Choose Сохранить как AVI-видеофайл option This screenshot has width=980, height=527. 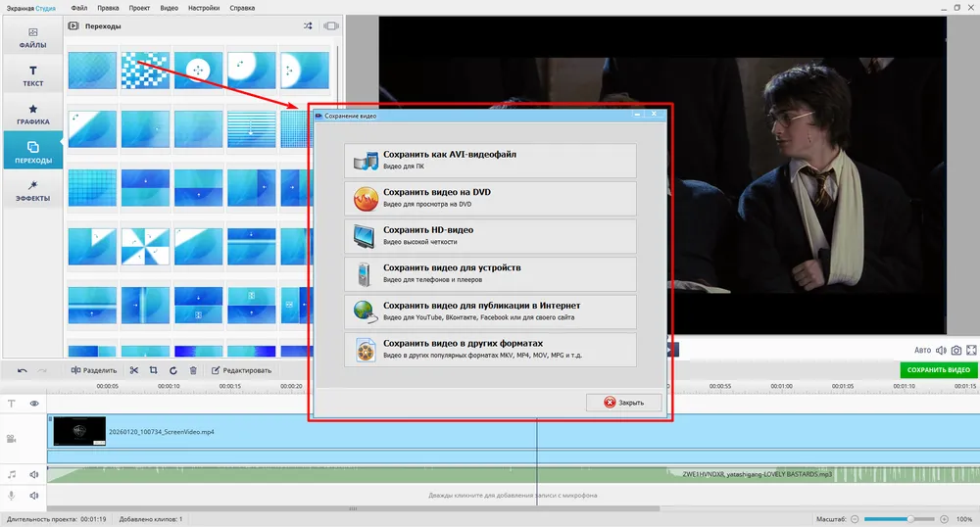pyautogui.click(x=490, y=160)
